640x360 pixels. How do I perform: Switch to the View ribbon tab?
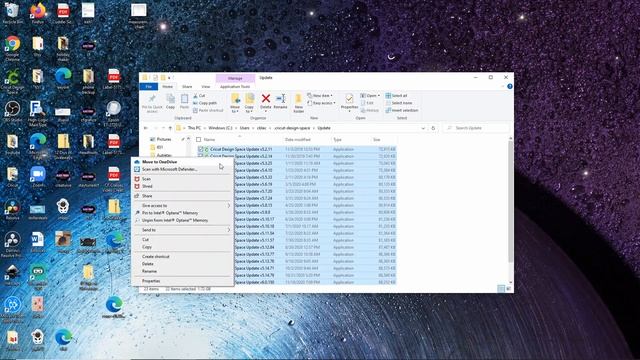[x=206, y=87]
